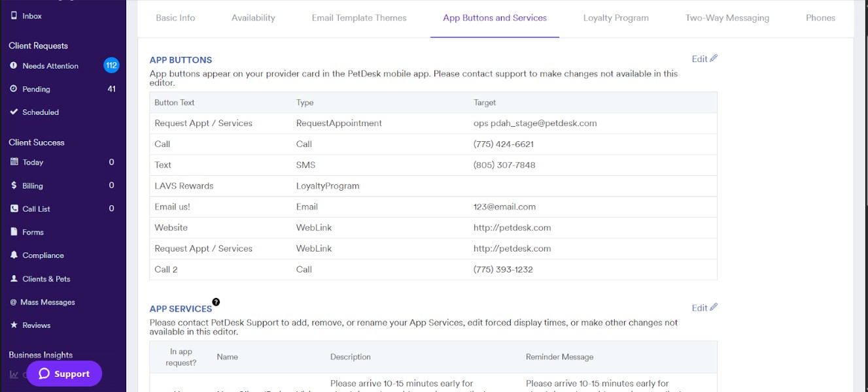This screenshot has height=392, width=868.
Task: Open the Compliance bell icon
Action: pyautogui.click(x=14, y=255)
